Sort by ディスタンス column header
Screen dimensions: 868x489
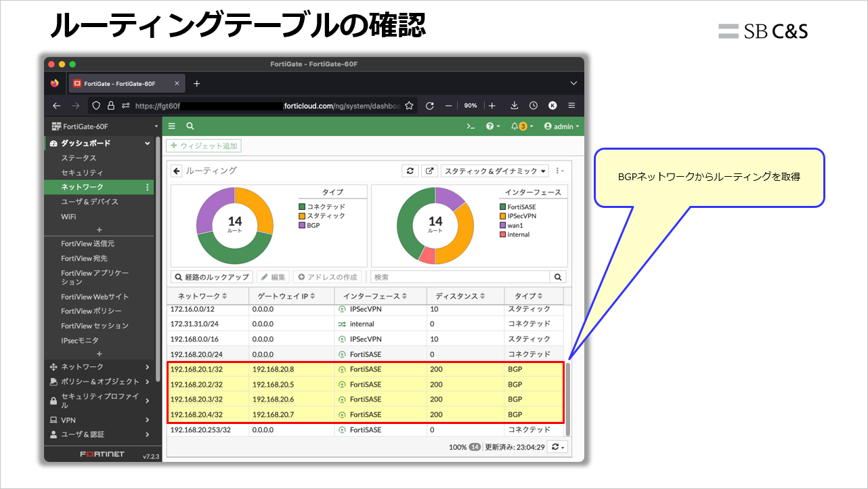[x=465, y=296]
